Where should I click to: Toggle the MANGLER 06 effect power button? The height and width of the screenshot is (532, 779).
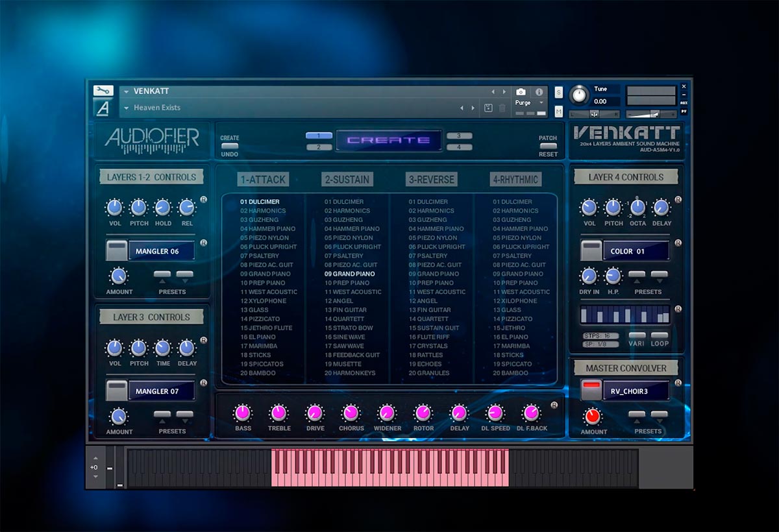[116, 250]
